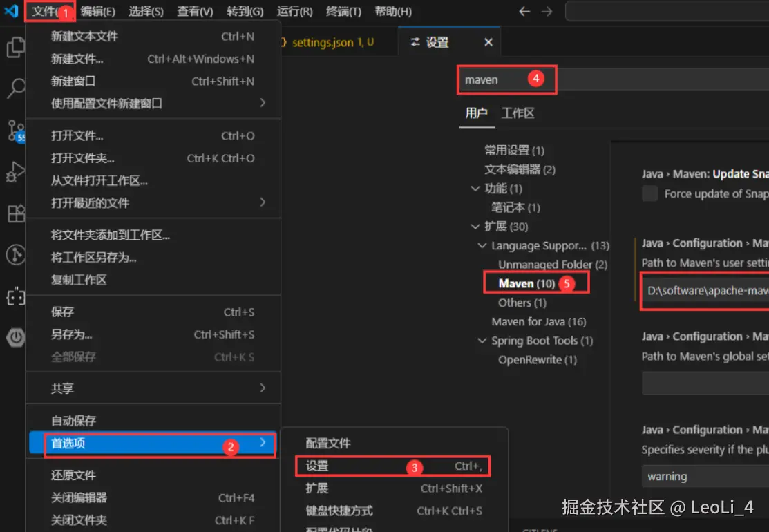Open Run and Debug icon
Image resolution: width=769 pixels, height=532 pixels.
pyautogui.click(x=15, y=172)
